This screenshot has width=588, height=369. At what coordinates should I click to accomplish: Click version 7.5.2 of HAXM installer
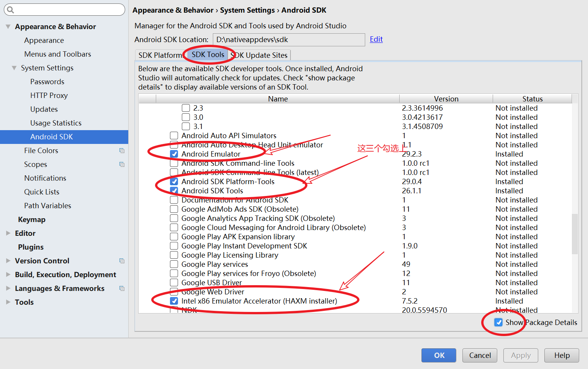(x=410, y=301)
